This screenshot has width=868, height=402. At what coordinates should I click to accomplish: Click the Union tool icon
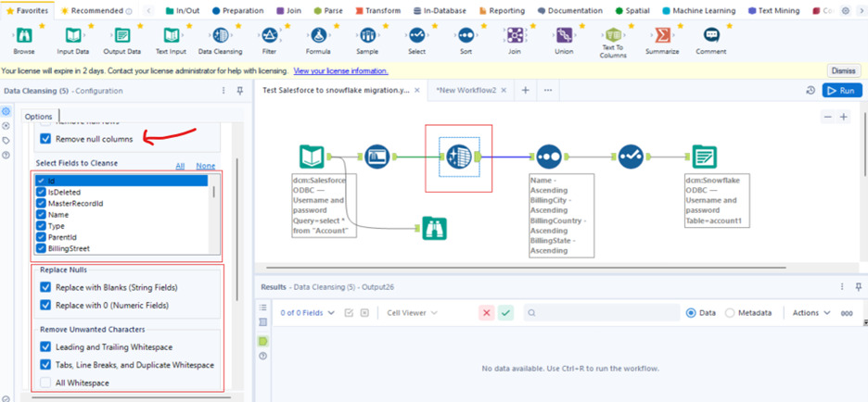tap(564, 36)
